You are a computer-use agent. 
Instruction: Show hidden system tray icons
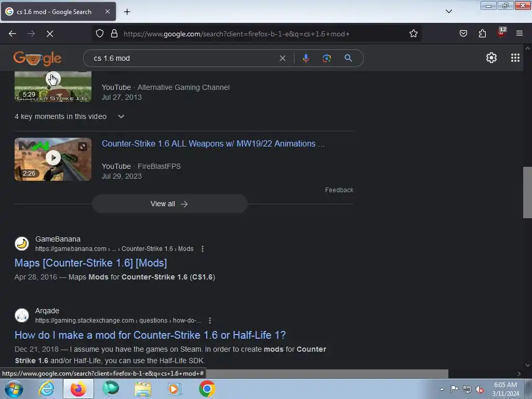[x=442, y=389]
